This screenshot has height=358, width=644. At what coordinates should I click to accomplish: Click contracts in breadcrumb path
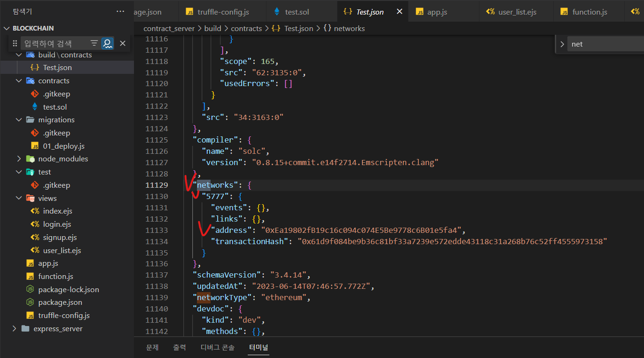(x=246, y=28)
